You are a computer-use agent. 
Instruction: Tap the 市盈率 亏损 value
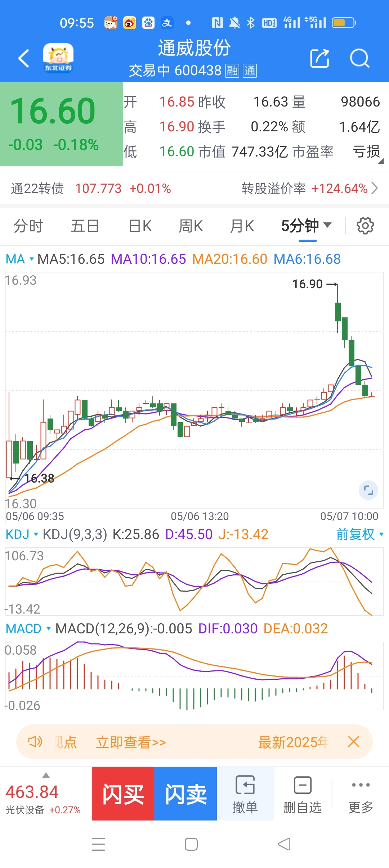(366, 152)
